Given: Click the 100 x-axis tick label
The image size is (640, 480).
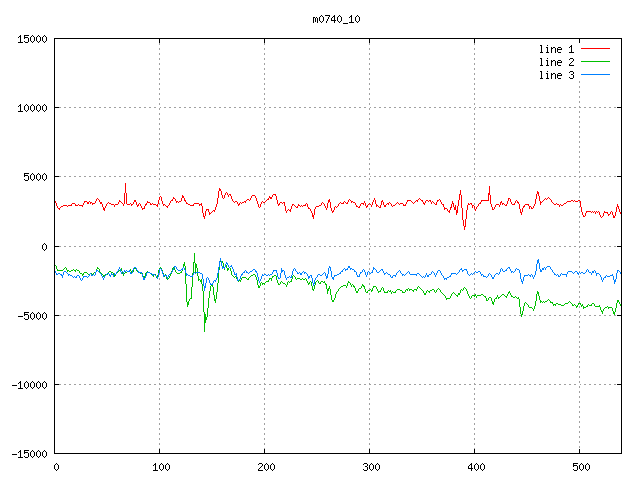Looking at the screenshot, I should (160, 466).
